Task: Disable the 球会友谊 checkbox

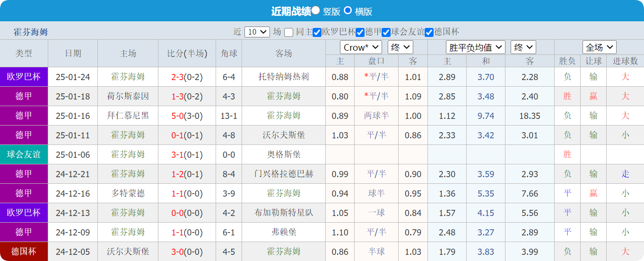Action: tap(386, 33)
